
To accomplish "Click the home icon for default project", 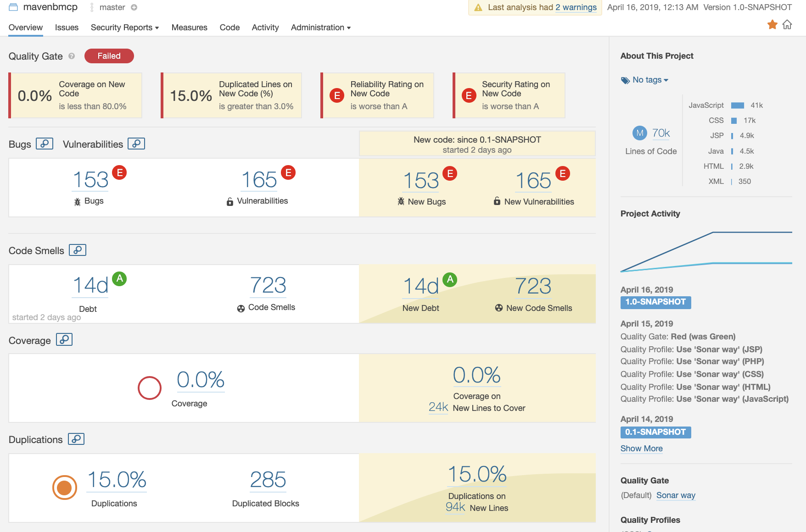I will point(787,25).
